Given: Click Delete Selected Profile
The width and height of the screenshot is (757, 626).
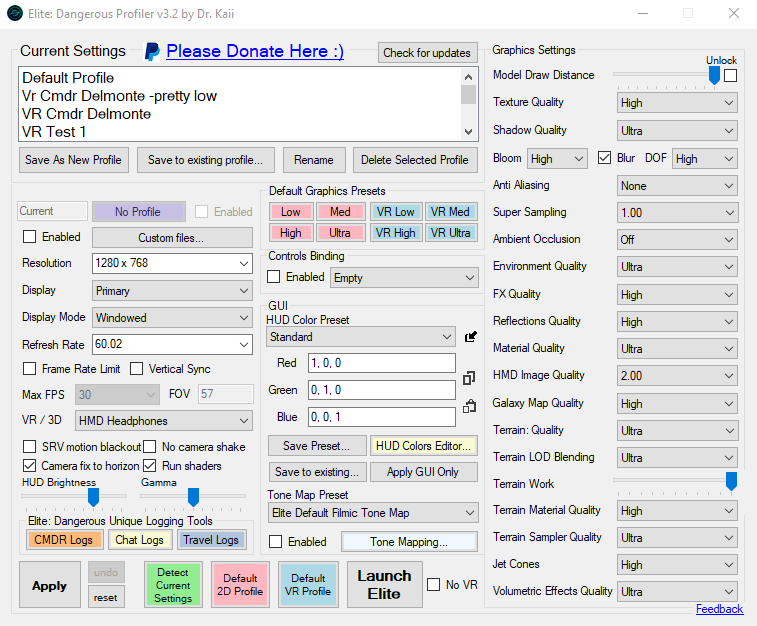Looking at the screenshot, I should 415,160.
